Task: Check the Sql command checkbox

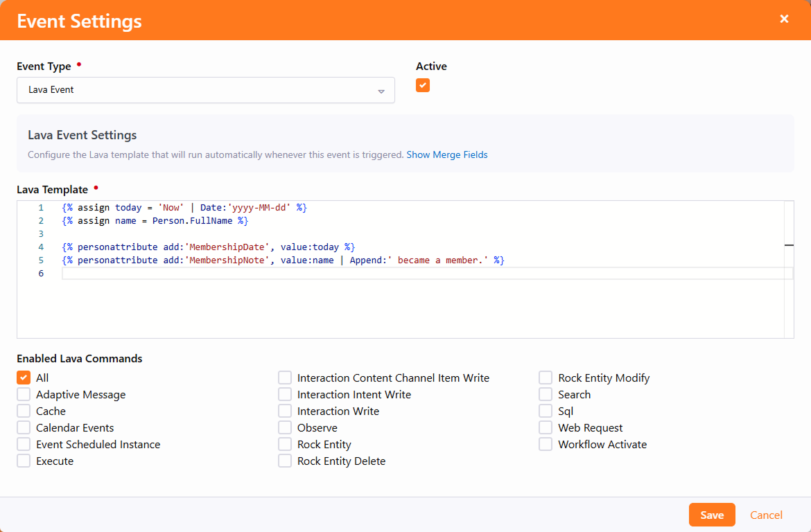Action: click(546, 411)
